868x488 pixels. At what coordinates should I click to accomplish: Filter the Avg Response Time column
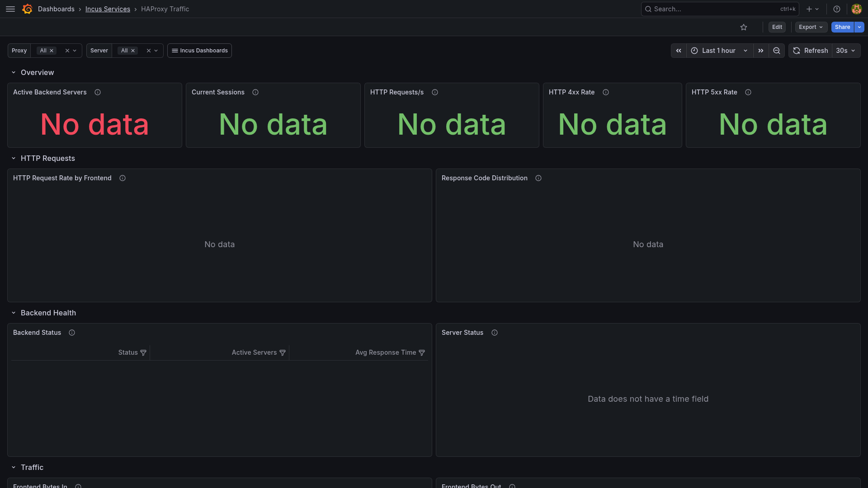[422, 352]
